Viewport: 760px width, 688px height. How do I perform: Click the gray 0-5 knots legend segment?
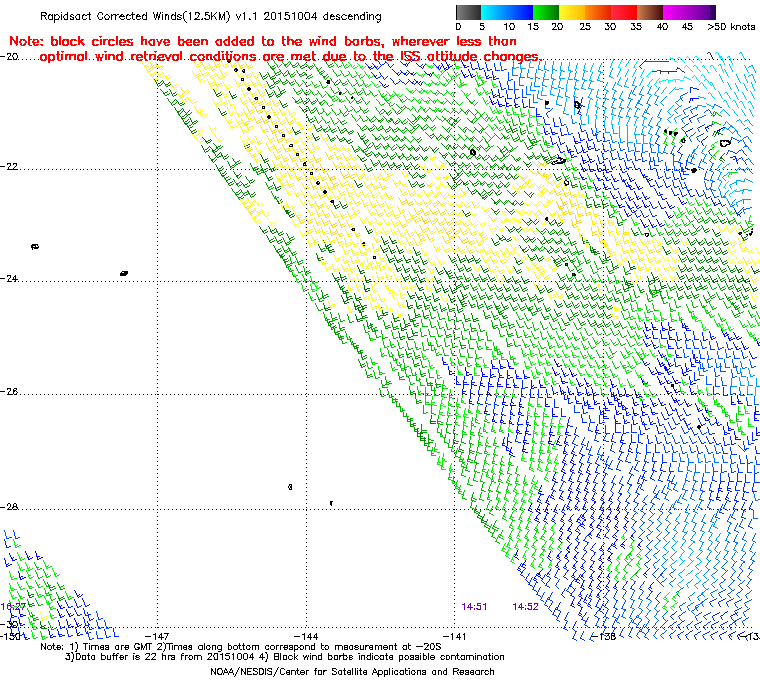(x=468, y=12)
